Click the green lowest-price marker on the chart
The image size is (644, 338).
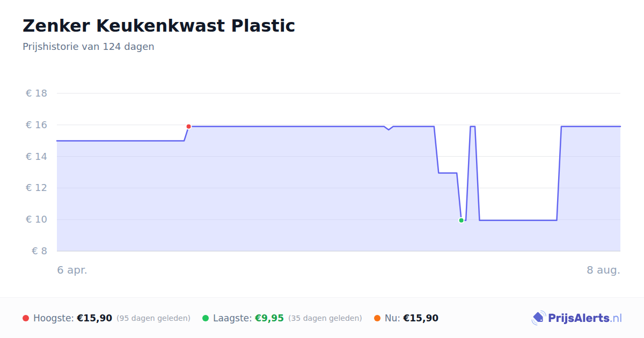click(x=461, y=221)
